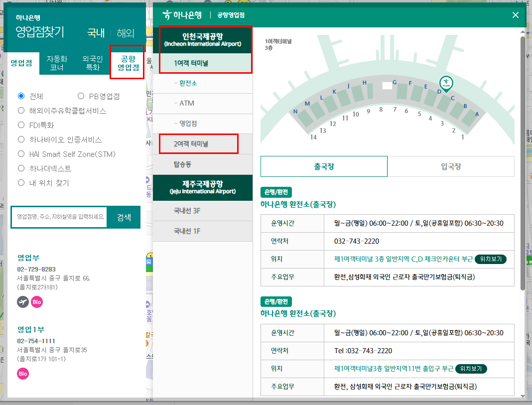Image resolution: width=532 pixels, height=405 pixels.
Task: Click the second 하나은행 환전소(출국장) heading
Action: (298, 313)
